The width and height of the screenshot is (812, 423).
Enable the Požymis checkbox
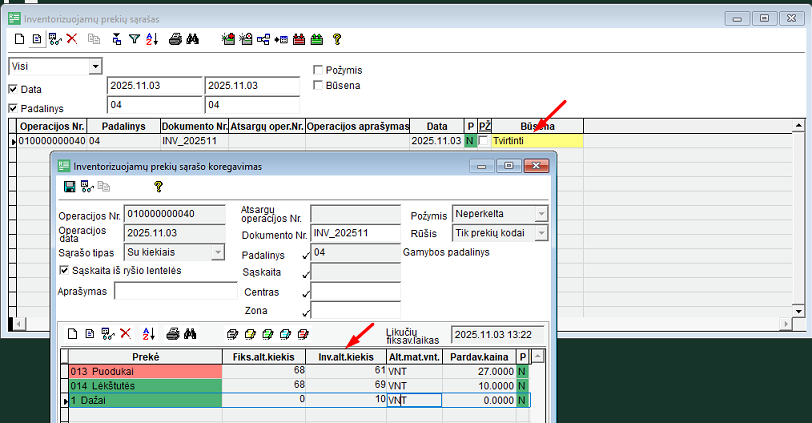point(318,70)
